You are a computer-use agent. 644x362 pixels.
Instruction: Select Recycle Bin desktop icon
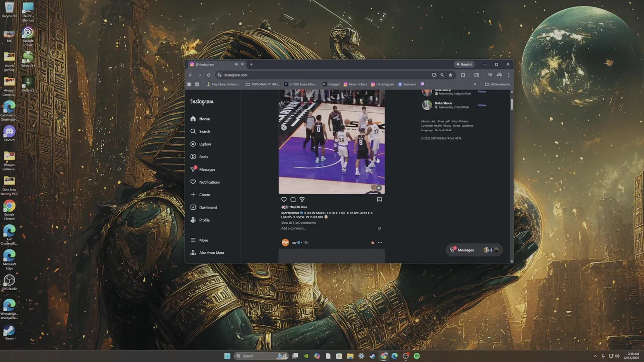(9, 10)
